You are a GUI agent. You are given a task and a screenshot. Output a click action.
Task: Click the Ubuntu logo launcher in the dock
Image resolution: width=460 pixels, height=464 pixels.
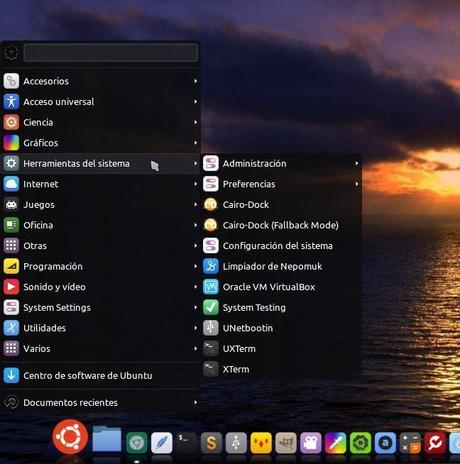(x=70, y=437)
